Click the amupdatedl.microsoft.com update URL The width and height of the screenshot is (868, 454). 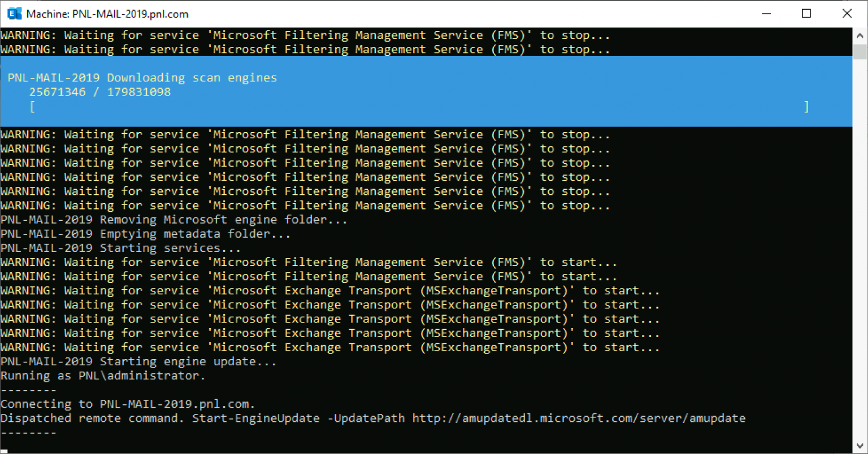tap(579, 418)
